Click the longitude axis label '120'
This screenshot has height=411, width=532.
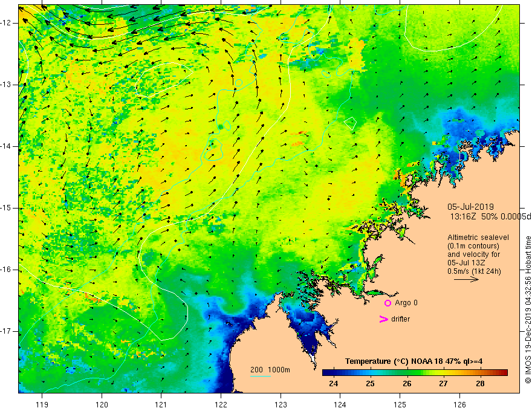pos(102,404)
